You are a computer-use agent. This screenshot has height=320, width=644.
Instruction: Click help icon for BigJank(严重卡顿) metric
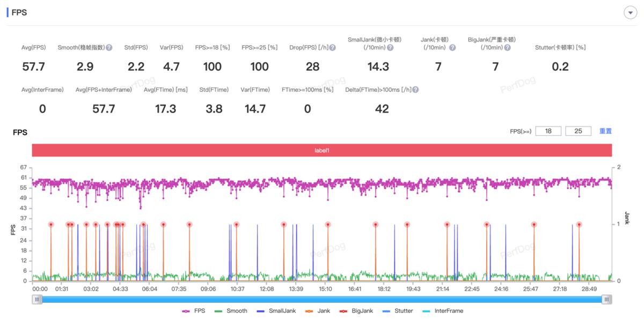pyautogui.click(x=507, y=48)
